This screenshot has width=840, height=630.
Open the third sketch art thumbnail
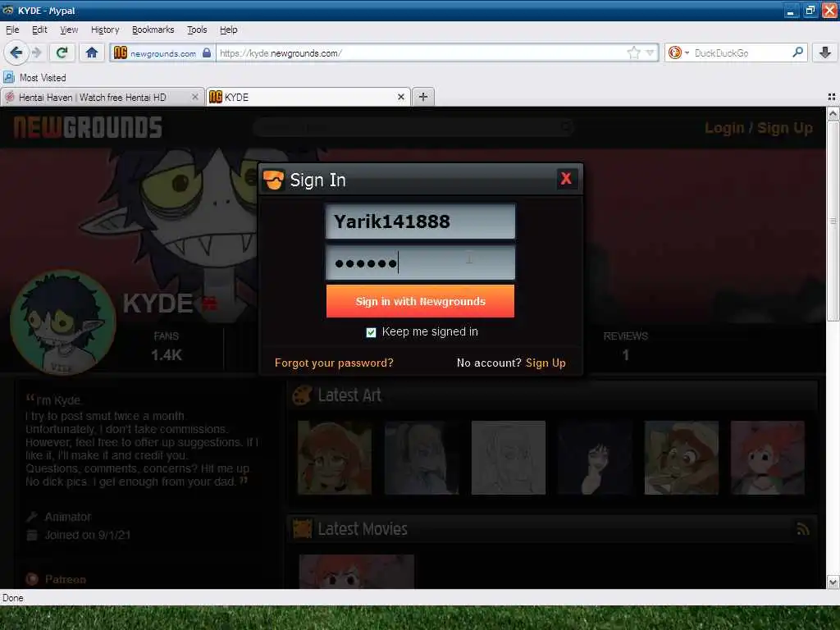click(509, 458)
